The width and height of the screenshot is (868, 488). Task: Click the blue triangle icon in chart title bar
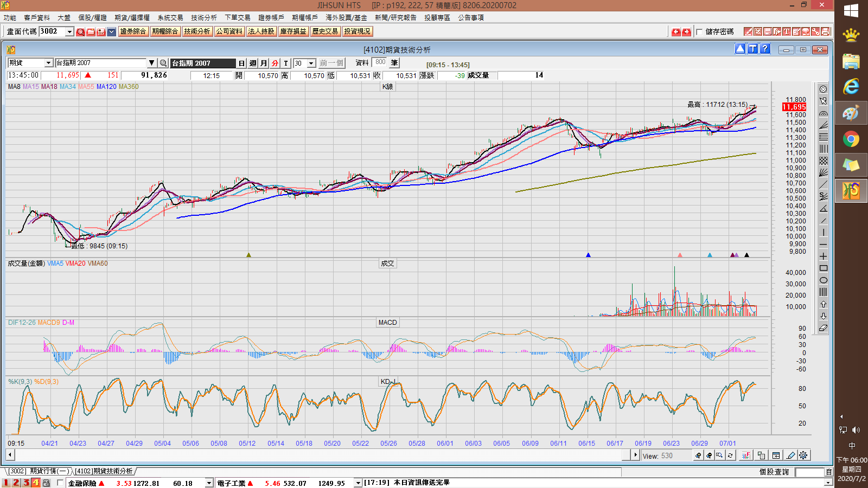(740, 49)
